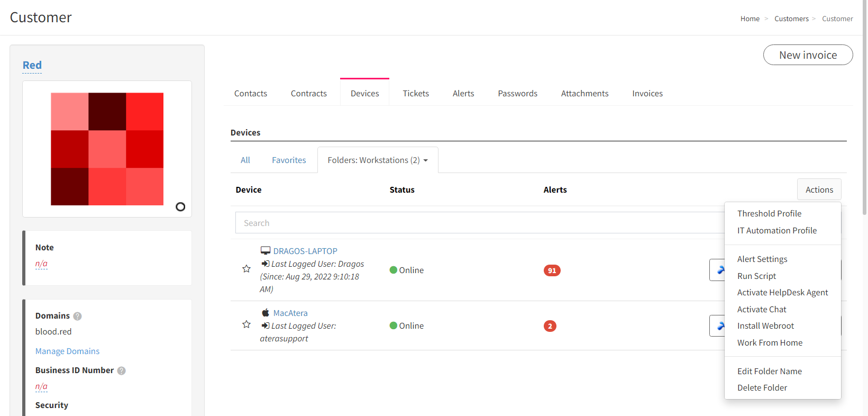The image size is (868, 416).
Task: Click the Apple icon beside MacAtera
Action: pos(266,313)
